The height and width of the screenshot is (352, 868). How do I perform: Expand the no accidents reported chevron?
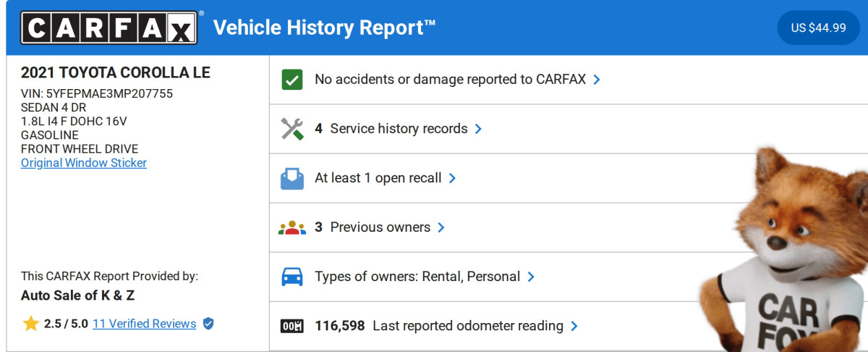pyautogui.click(x=597, y=80)
